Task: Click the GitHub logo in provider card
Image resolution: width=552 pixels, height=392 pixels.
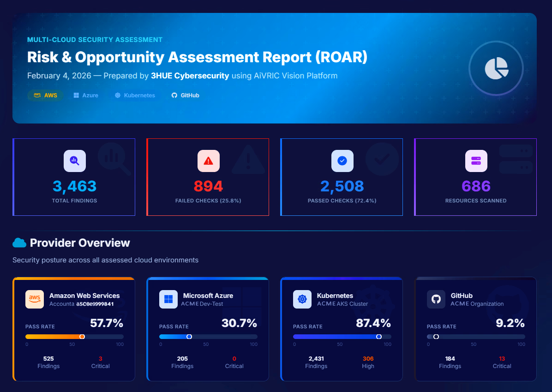Action: click(436, 299)
